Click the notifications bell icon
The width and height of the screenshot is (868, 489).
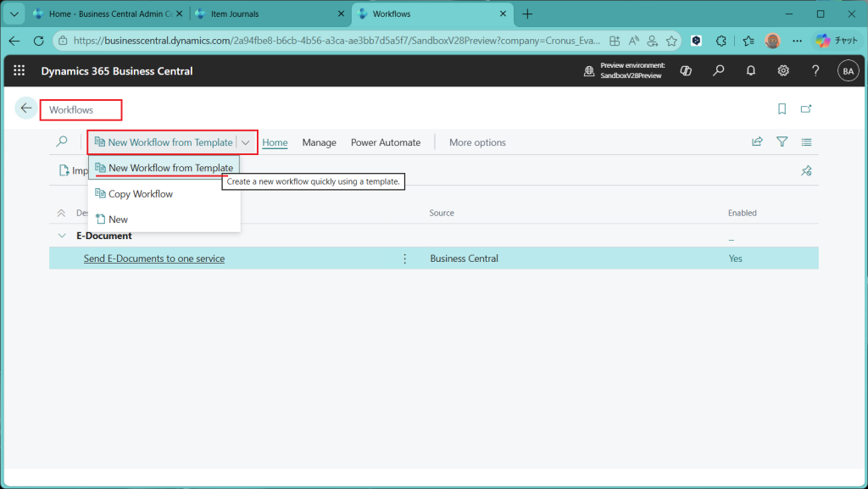pos(751,71)
